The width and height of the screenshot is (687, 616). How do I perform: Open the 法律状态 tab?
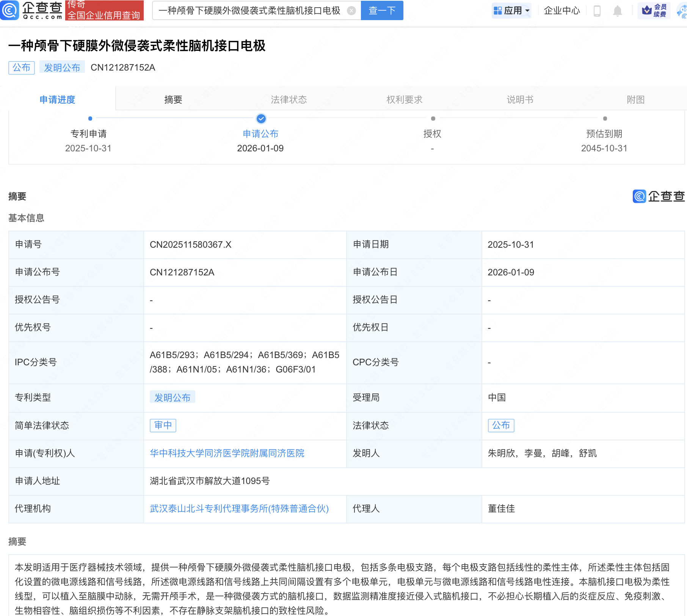point(289,99)
